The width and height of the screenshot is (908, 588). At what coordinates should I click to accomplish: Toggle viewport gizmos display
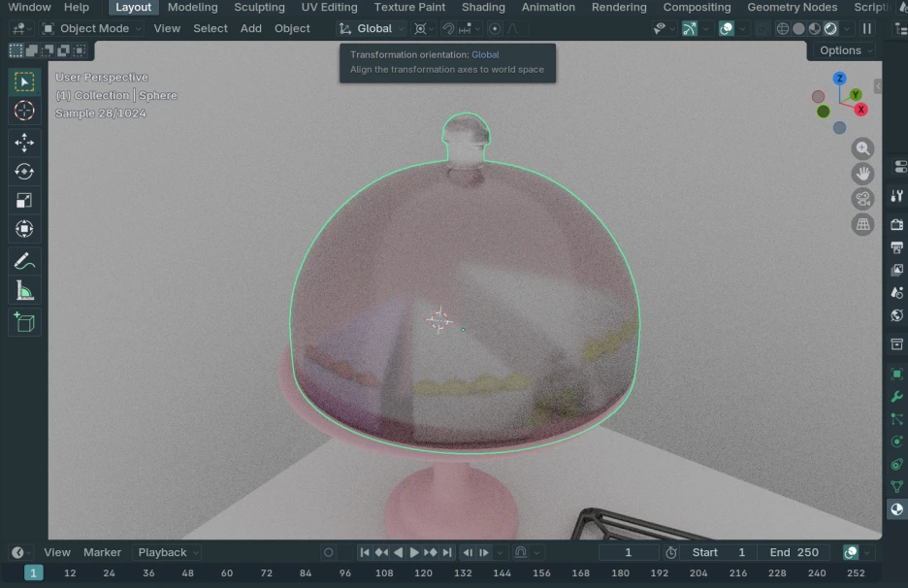689,28
